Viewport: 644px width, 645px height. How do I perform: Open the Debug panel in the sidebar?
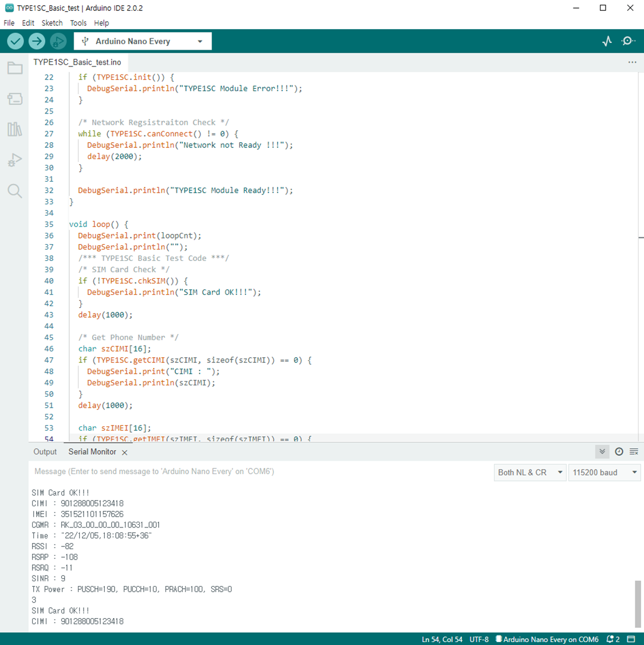pyautogui.click(x=15, y=160)
